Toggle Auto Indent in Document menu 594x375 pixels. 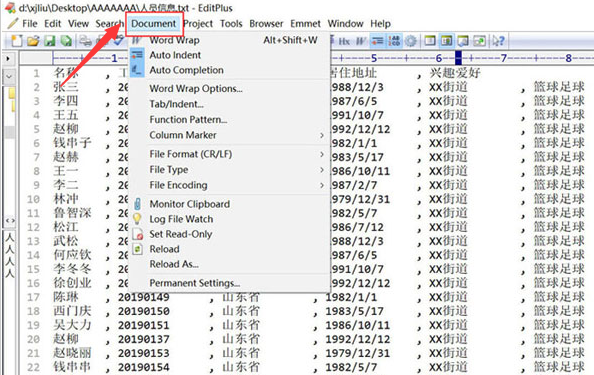[229, 55]
